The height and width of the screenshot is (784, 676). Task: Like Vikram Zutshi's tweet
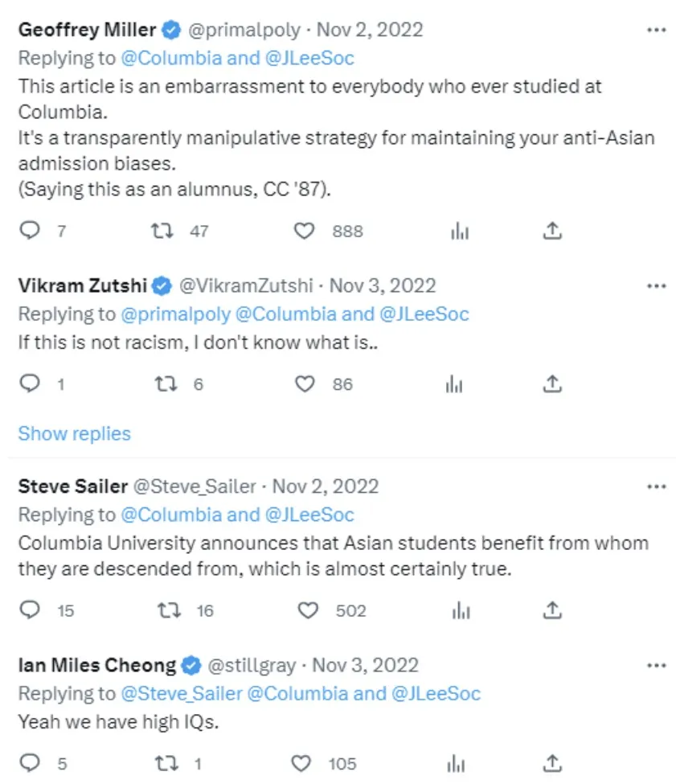pos(305,384)
